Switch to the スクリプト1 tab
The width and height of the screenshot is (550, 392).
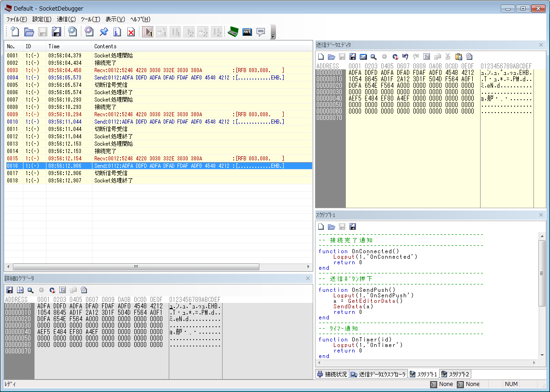coord(424,375)
